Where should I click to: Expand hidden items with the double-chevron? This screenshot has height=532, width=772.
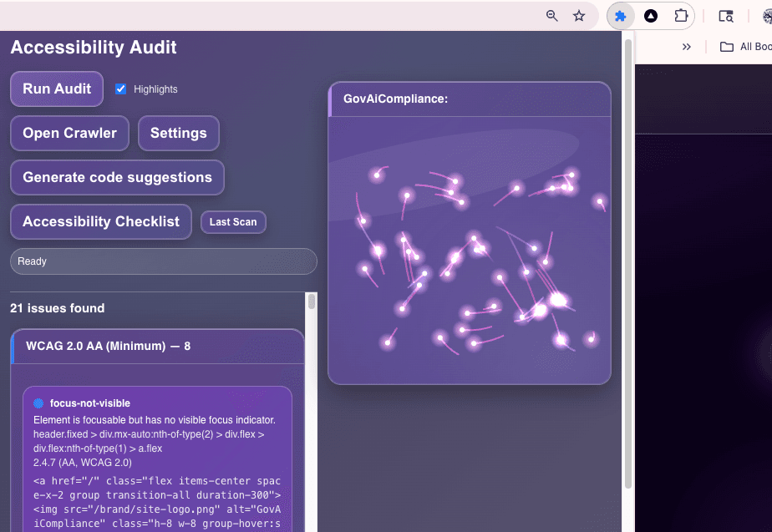[x=687, y=46]
